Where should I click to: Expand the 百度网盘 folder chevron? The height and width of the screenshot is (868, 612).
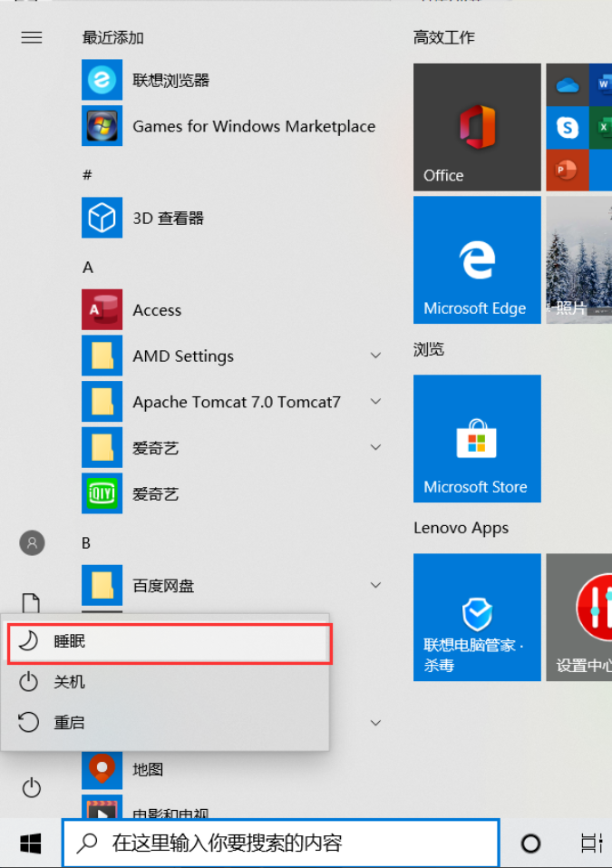tap(375, 585)
